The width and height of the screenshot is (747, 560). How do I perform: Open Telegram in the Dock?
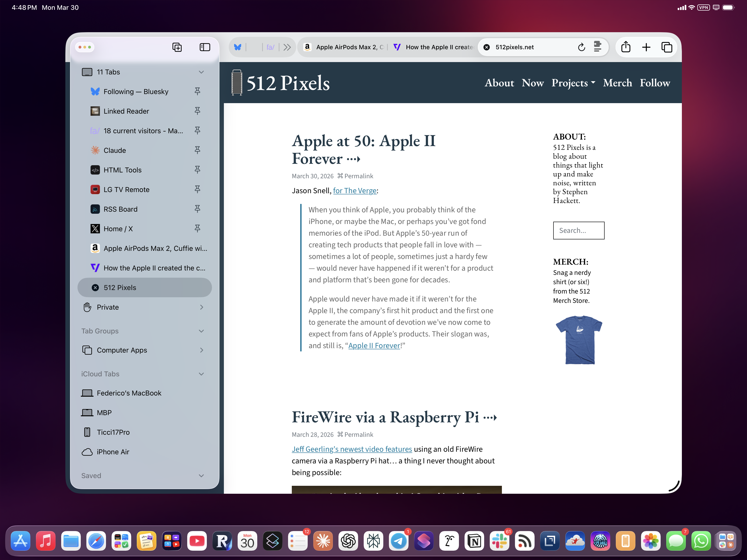[399, 541]
